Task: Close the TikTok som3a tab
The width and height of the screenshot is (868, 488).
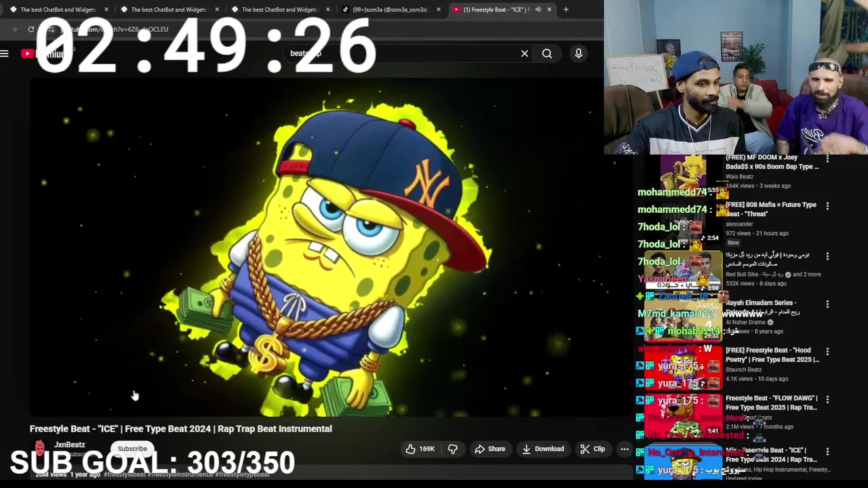Action: (x=439, y=9)
